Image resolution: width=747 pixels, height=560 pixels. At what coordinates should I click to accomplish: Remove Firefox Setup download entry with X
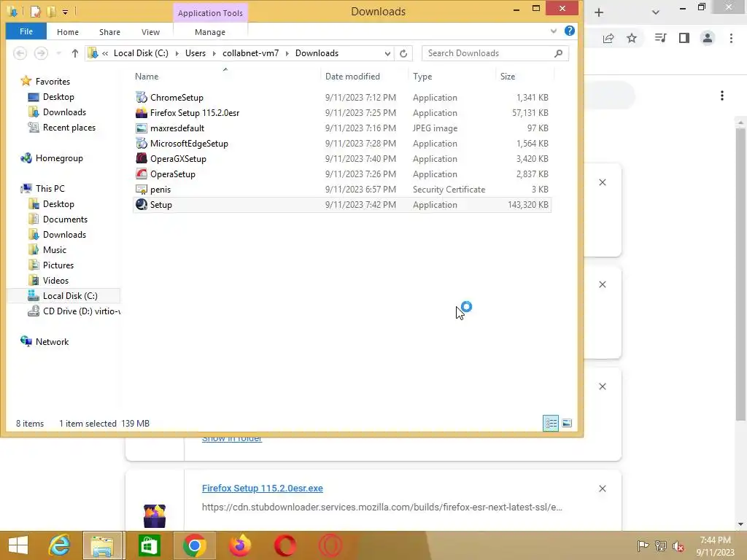point(603,489)
